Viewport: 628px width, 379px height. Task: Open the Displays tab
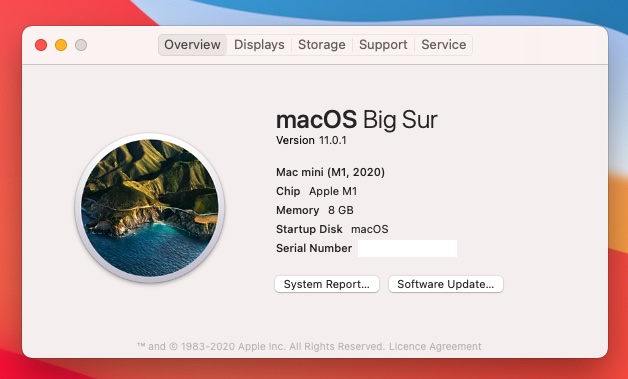[x=259, y=45]
